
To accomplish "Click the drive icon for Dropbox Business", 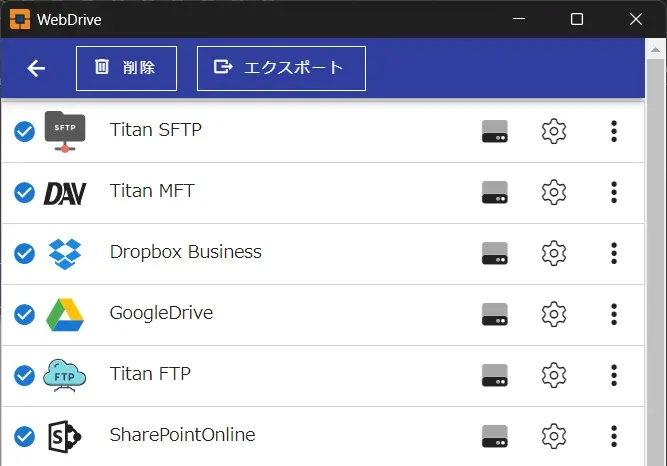I will 494,253.
